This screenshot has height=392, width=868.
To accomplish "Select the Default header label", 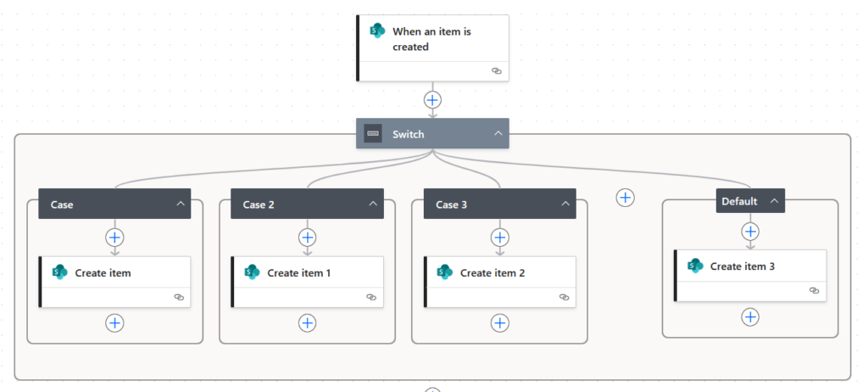I will 739,201.
